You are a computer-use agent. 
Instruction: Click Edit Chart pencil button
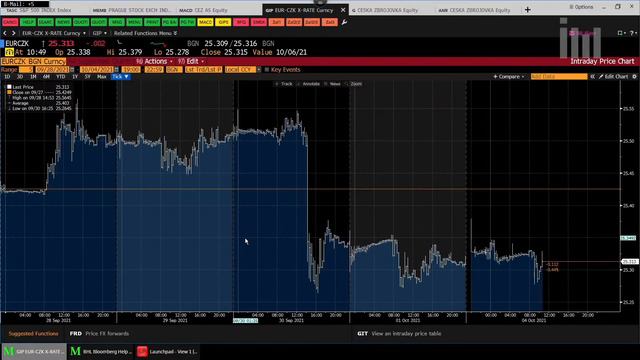(x=613, y=77)
